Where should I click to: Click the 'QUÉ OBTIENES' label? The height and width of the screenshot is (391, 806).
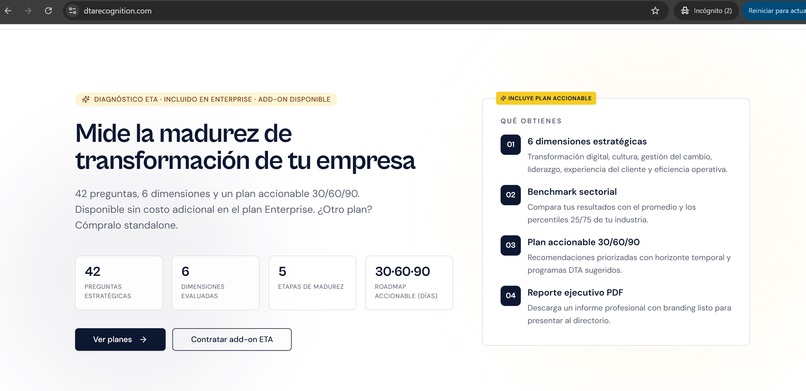click(531, 121)
